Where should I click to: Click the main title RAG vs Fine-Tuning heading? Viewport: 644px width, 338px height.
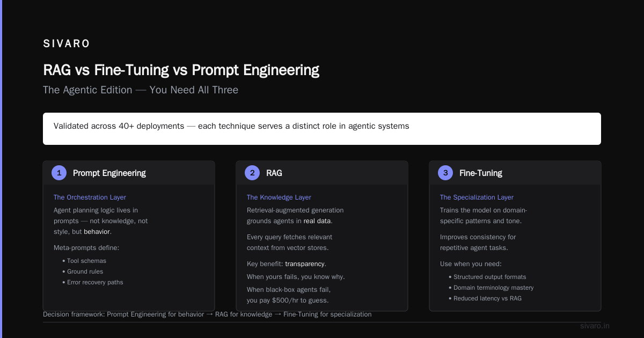[181, 70]
